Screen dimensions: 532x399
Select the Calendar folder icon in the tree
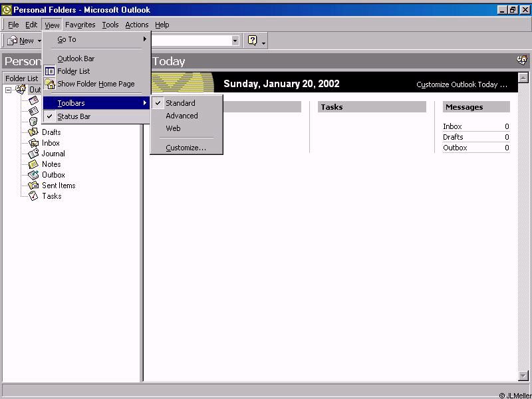pyautogui.click(x=34, y=100)
